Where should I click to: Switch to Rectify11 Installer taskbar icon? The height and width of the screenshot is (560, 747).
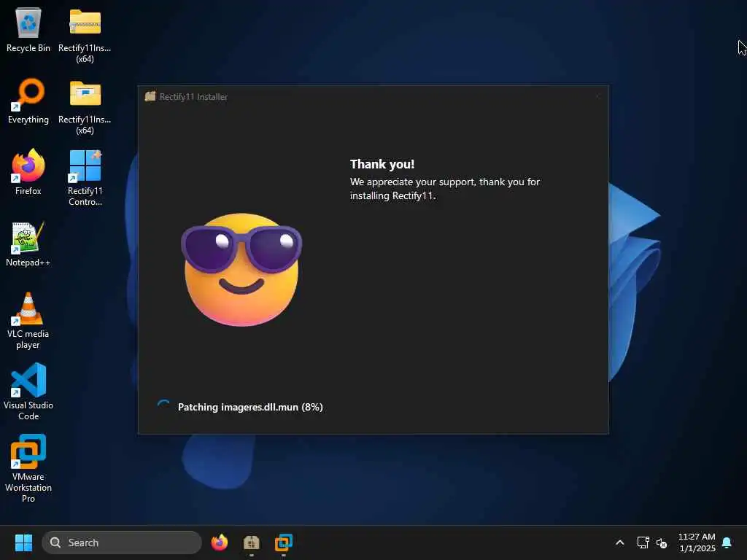pos(251,542)
